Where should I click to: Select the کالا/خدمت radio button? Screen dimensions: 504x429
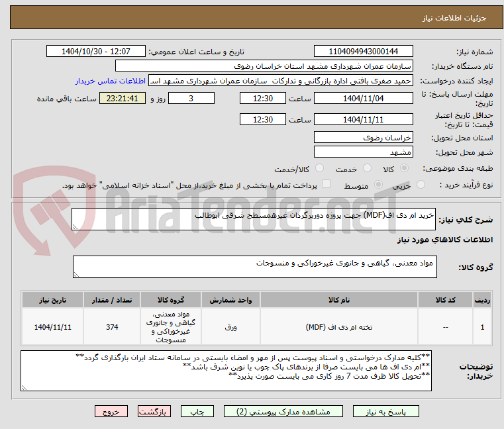pos(319,168)
